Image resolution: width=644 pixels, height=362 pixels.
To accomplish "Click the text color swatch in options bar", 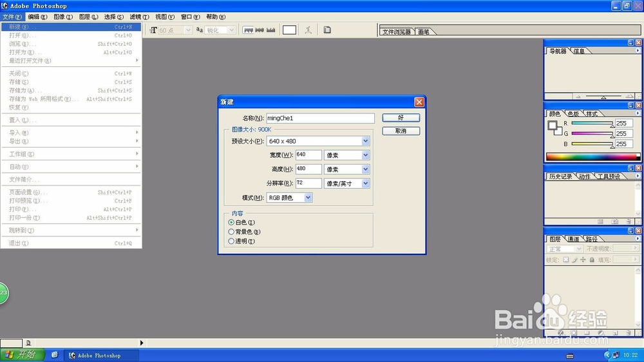I will pyautogui.click(x=290, y=30).
